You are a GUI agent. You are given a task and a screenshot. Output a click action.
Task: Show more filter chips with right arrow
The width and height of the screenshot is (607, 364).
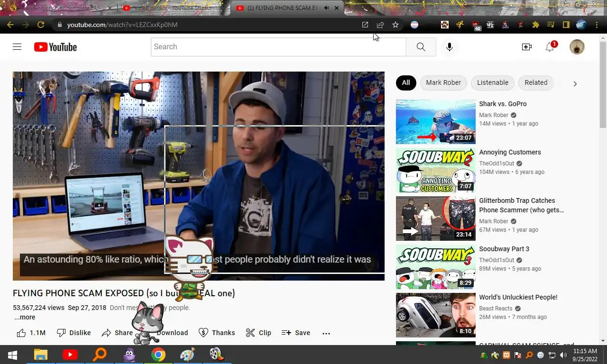[575, 84]
